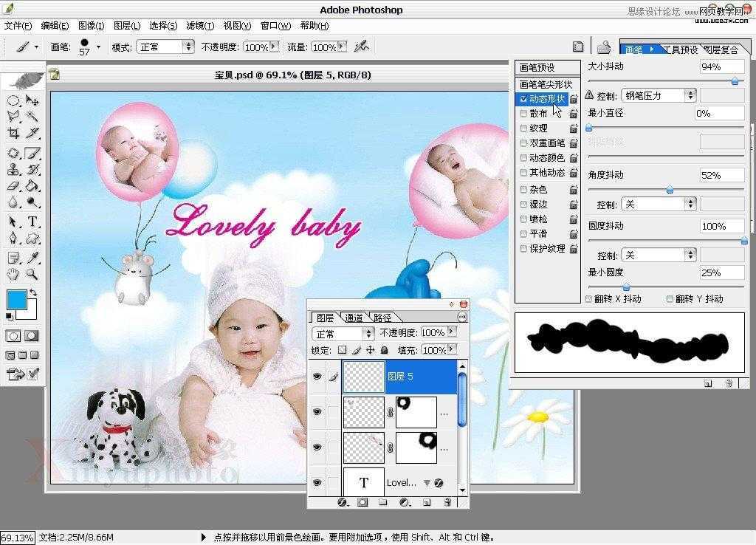Screen dimensions: 756x545
Task: Toggle visibility of the Lovel text layer
Action: coord(317,481)
